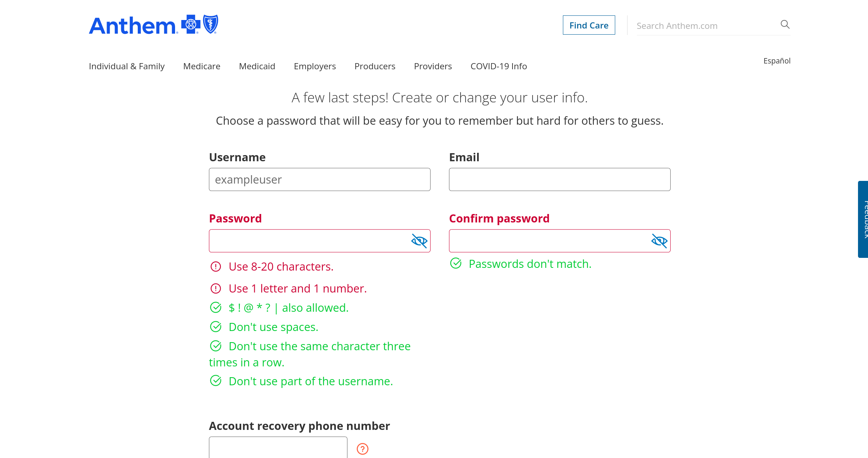Image resolution: width=868 pixels, height=458 pixels.
Task: Open the Individual & Family menu
Action: (x=127, y=66)
